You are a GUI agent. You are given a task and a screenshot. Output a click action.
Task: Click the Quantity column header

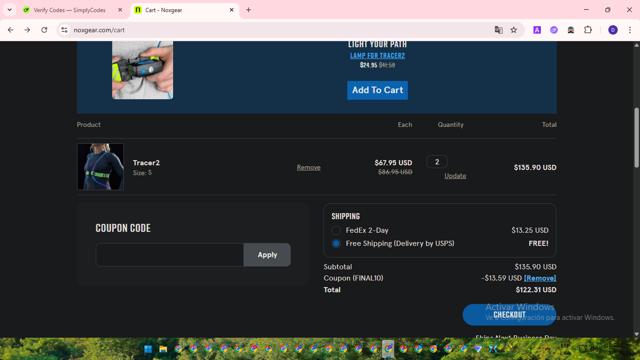(451, 124)
